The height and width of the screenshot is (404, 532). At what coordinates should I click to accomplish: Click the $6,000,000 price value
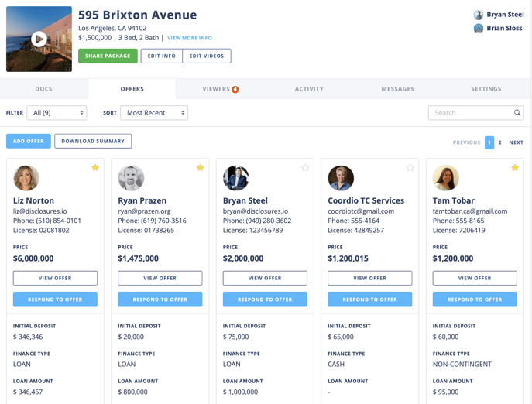33,258
